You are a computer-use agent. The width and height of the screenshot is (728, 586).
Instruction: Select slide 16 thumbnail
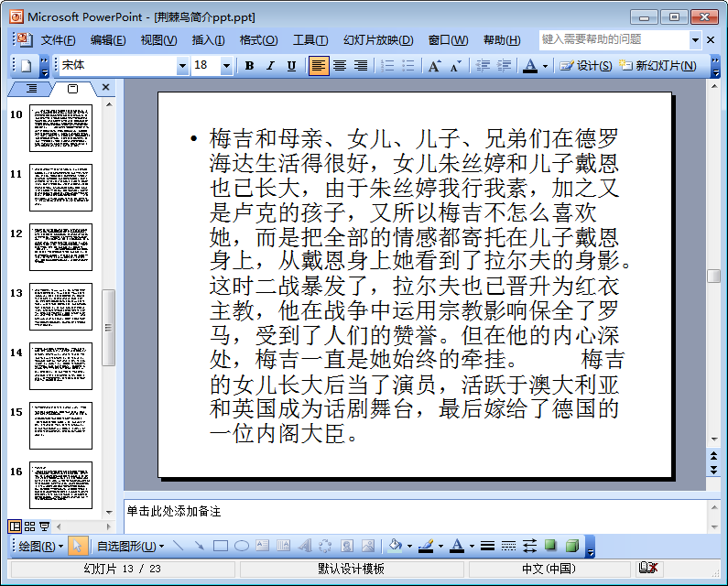60,484
